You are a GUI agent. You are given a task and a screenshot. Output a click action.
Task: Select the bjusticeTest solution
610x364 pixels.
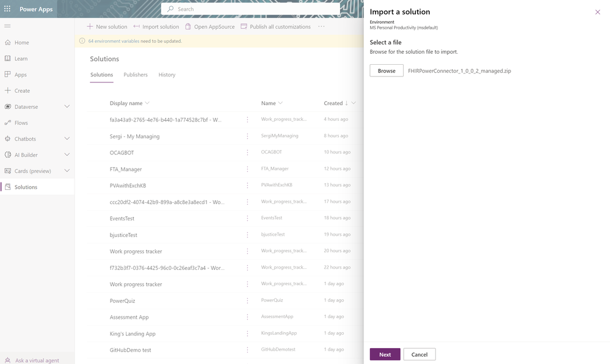click(x=123, y=235)
